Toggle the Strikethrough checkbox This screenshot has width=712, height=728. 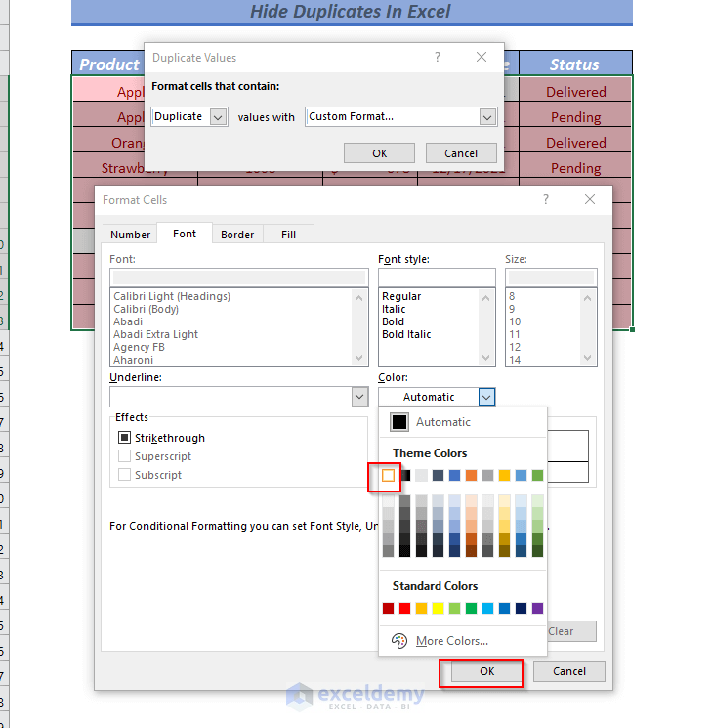point(124,438)
